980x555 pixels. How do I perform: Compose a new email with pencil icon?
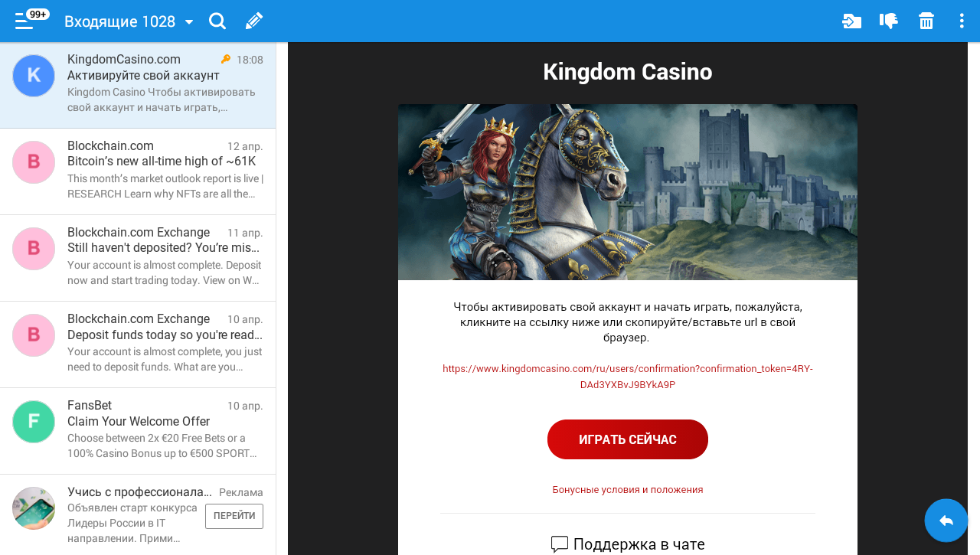pos(254,21)
